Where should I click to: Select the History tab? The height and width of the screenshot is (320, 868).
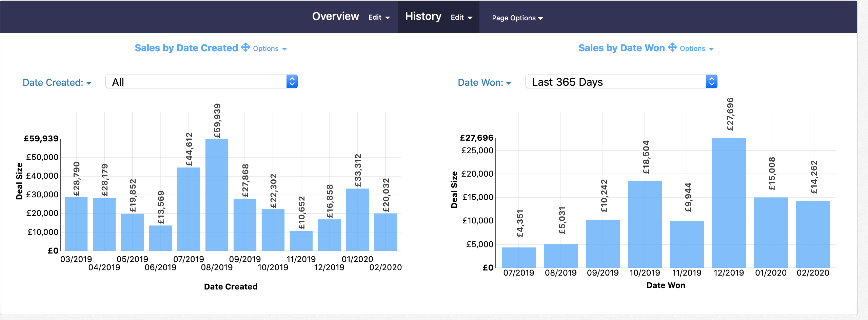(422, 16)
